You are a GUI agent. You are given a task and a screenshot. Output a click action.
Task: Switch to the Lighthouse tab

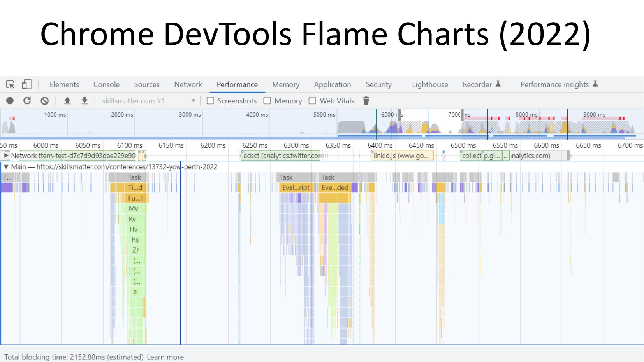click(430, 84)
